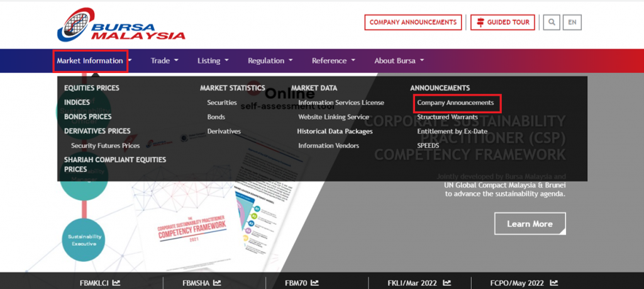Click the chart icon beside FBMKLCI

point(116,283)
